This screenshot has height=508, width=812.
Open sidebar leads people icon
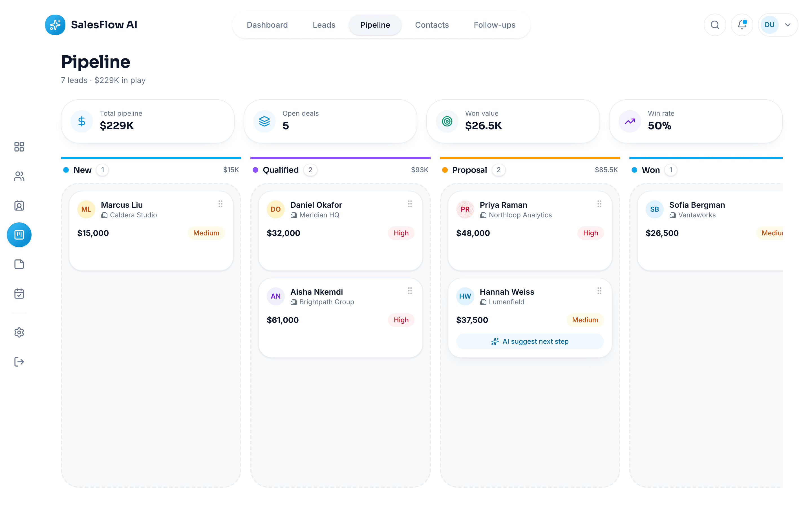click(19, 176)
